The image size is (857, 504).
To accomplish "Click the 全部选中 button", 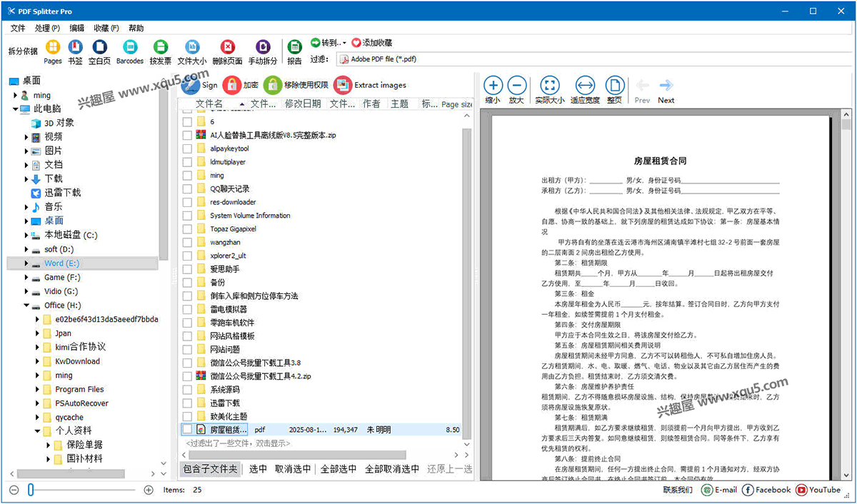I will tap(339, 469).
